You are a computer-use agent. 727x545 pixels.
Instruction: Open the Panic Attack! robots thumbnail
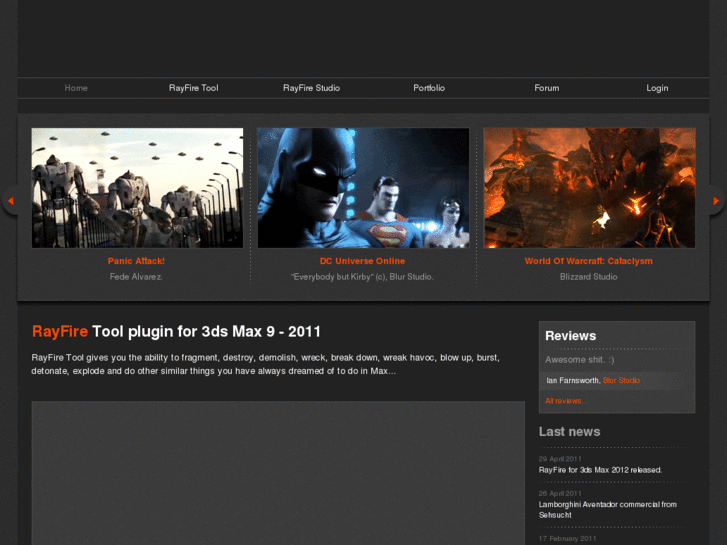[x=137, y=188]
